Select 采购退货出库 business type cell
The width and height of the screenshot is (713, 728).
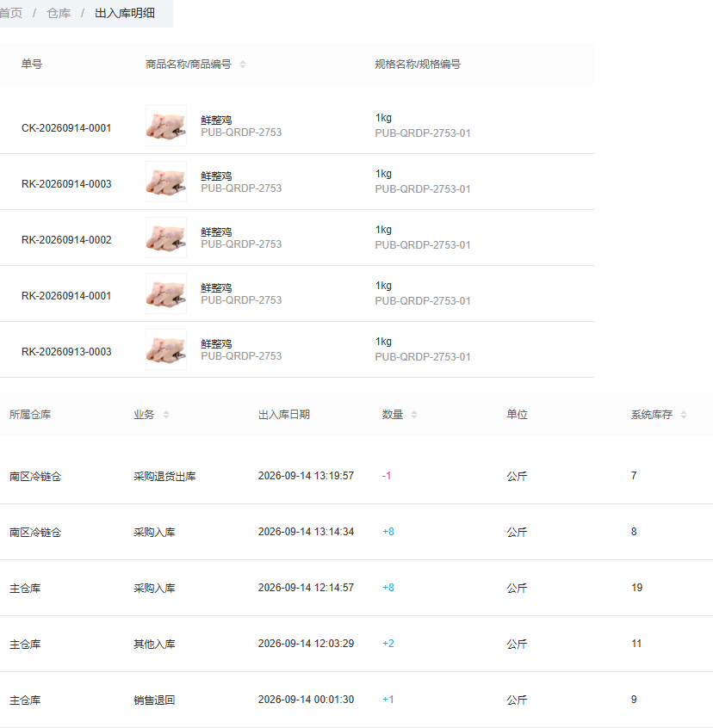164,477
